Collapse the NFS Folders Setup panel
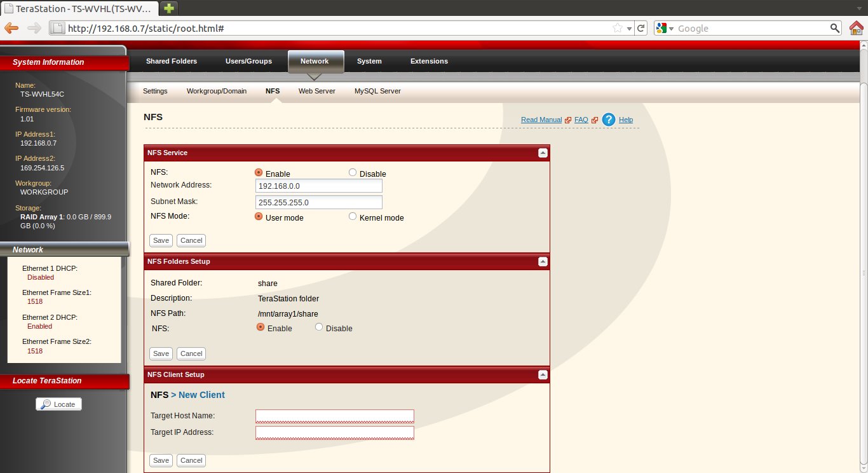Screen dimensions: 868x473 (x=543, y=261)
